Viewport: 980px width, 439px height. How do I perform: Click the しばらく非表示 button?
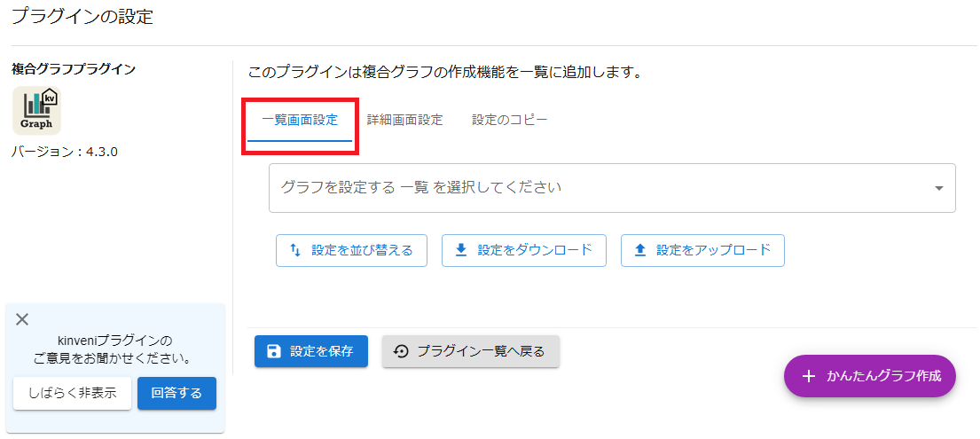73,394
